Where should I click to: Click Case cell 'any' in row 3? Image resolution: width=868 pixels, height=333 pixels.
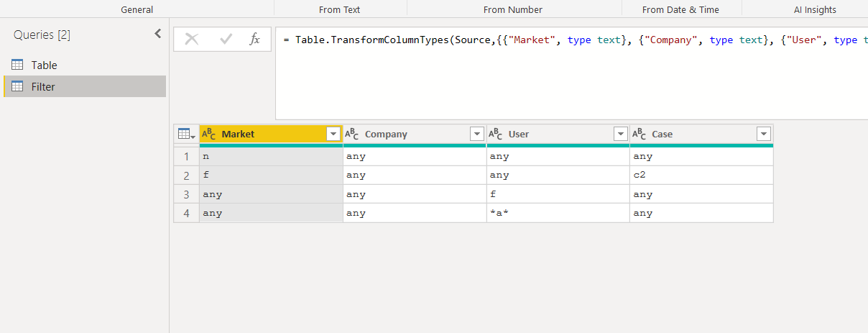(702, 194)
